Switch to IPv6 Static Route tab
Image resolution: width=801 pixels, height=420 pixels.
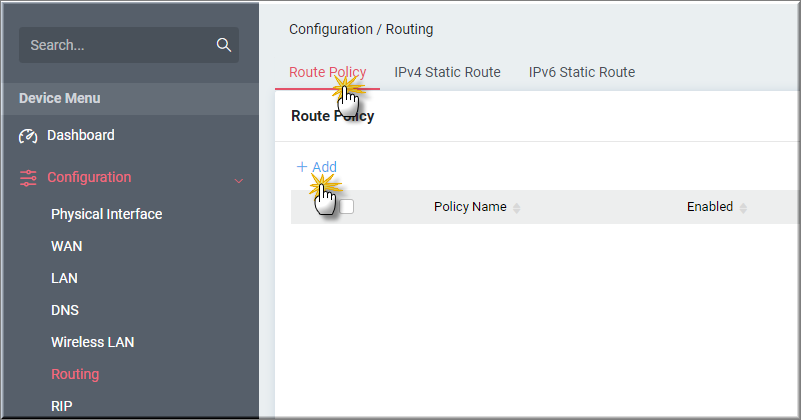(582, 72)
